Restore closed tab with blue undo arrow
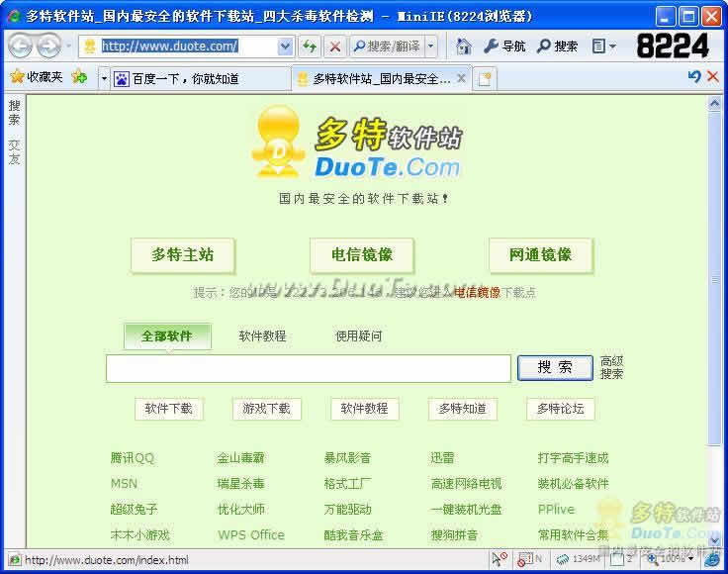The image size is (728, 574). click(694, 76)
